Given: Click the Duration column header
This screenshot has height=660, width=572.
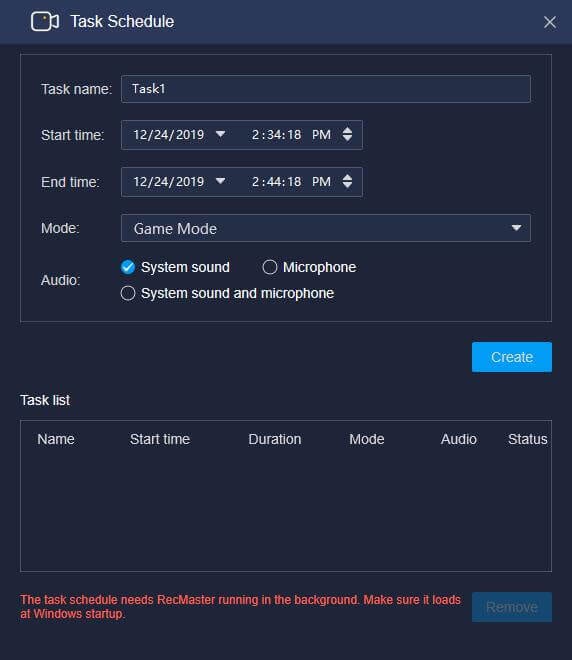Looking at the screenshot, I should point(275,439).
